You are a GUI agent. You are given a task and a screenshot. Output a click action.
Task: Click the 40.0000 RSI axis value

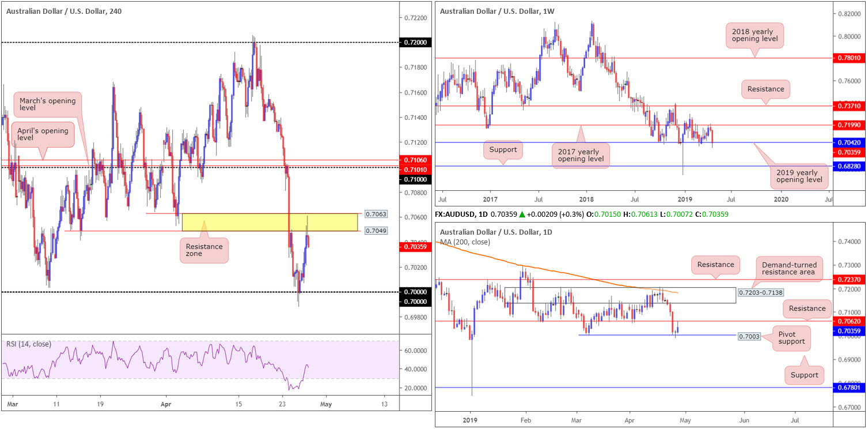[415, 369]
